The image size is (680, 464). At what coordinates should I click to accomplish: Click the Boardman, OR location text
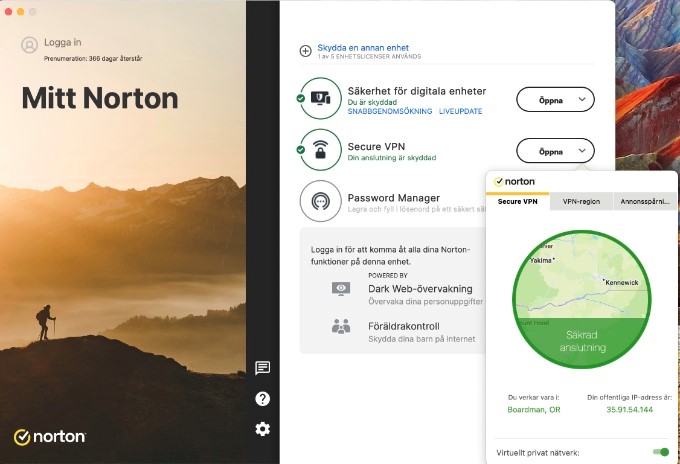pos(534,409)
